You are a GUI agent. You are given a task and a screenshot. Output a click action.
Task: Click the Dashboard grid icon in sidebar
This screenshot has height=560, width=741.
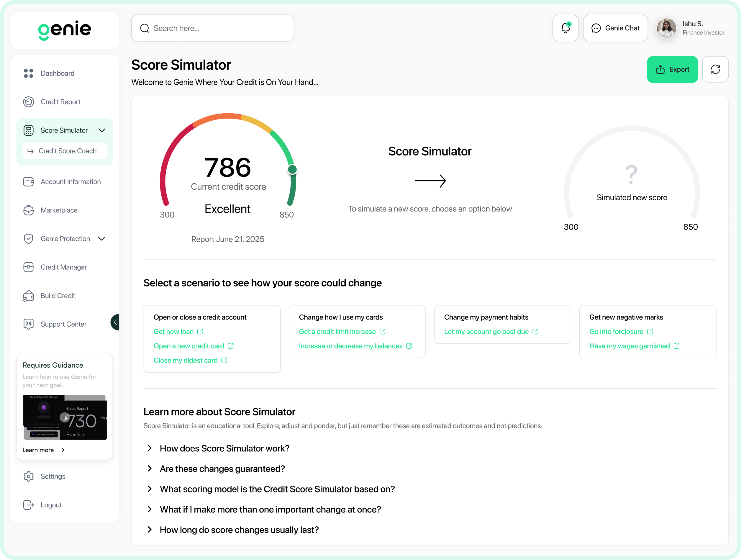coord(29,73)
